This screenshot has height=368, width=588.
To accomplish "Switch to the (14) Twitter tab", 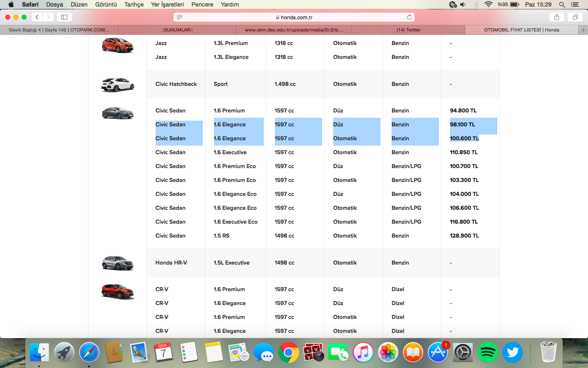I will tap(408, 30).
